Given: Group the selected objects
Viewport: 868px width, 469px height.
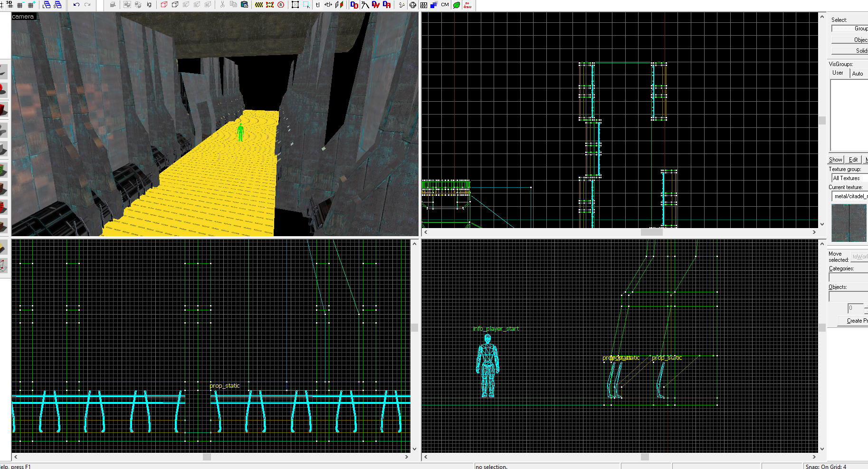Looking at the screenshot, I should coord(127,5).
